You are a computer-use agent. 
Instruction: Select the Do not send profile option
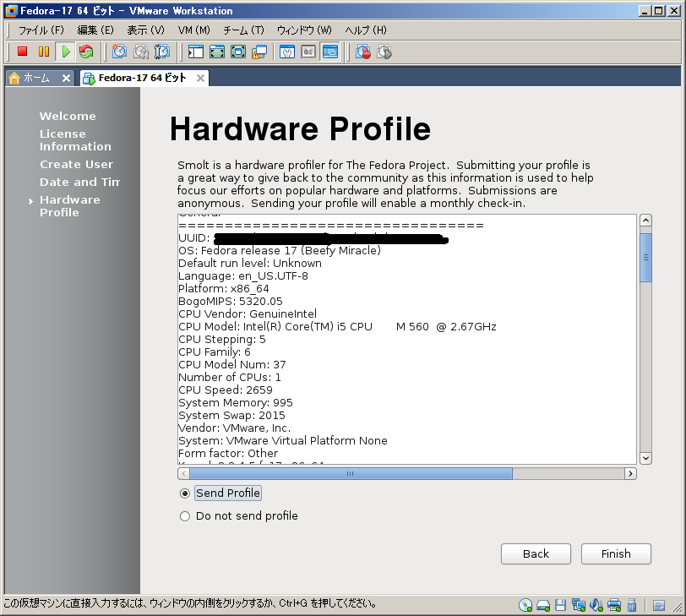tap(185, 516)
